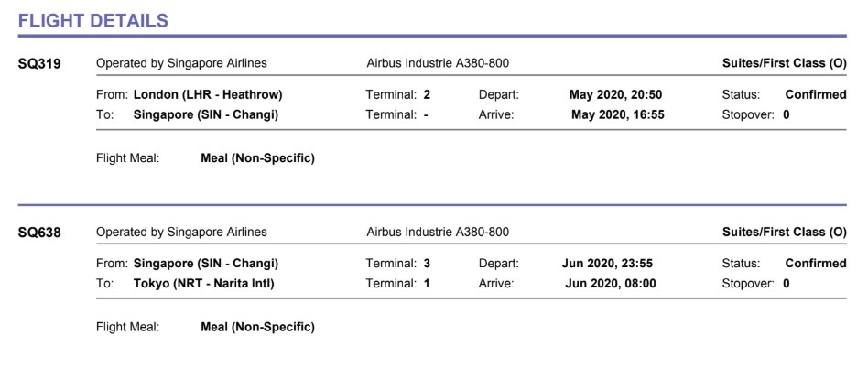The height and width of the screenshot is (368, 868).
Task: Click Confirmed status of flight SQ638
Action: click(x=815, y=263)
